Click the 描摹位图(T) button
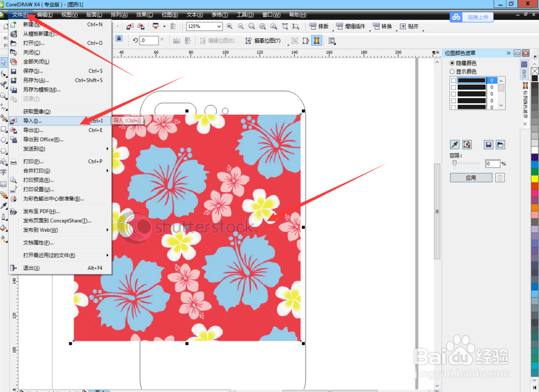 click(263, 41)
